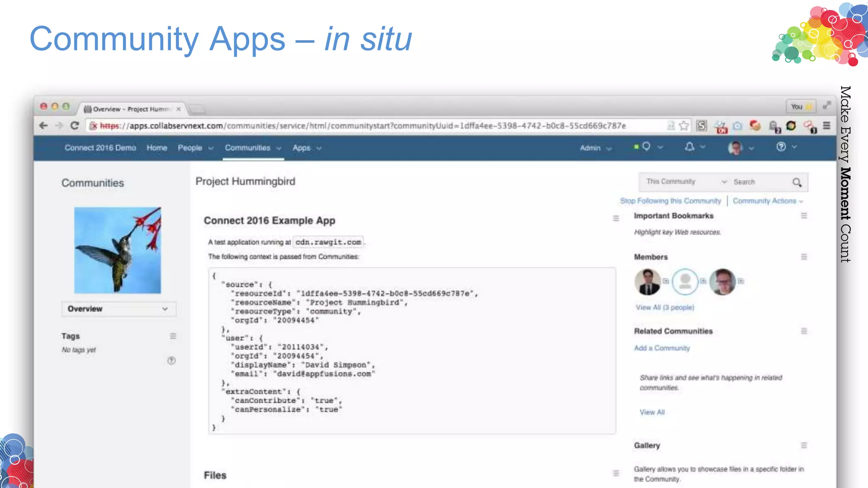868x488 pixels.
Task: Click the Tags help question icon
Action: 171,360
